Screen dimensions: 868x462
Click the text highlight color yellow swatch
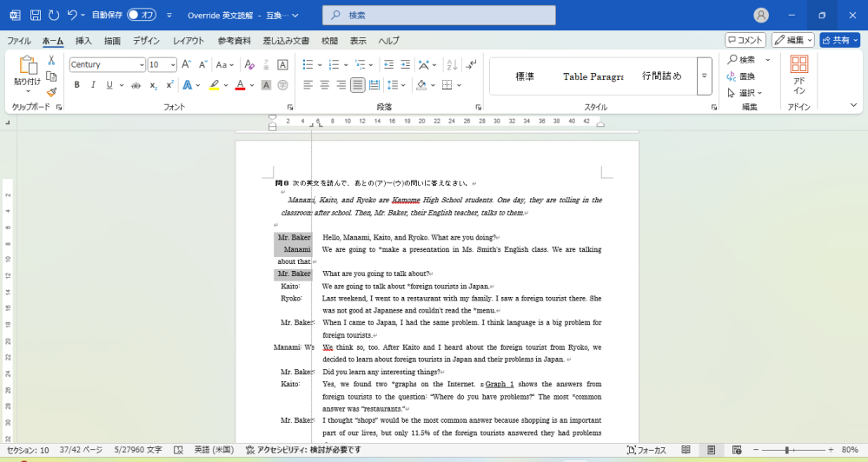[215, 85]
